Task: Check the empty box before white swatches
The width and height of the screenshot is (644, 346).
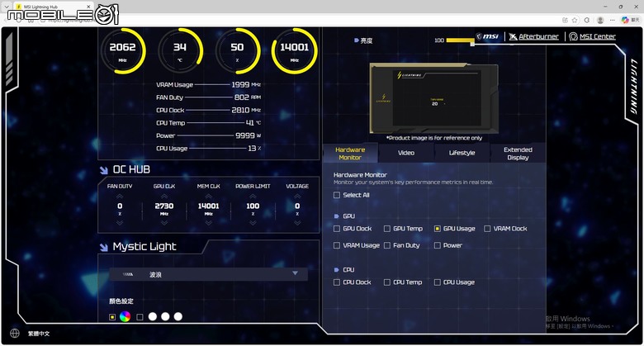Action: coord(140,317)
